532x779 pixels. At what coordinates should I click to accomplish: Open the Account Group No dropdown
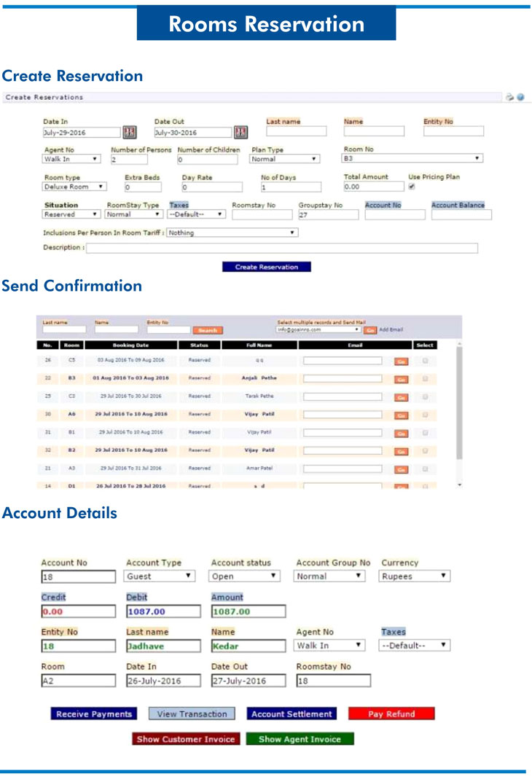[x=329, y=576]
